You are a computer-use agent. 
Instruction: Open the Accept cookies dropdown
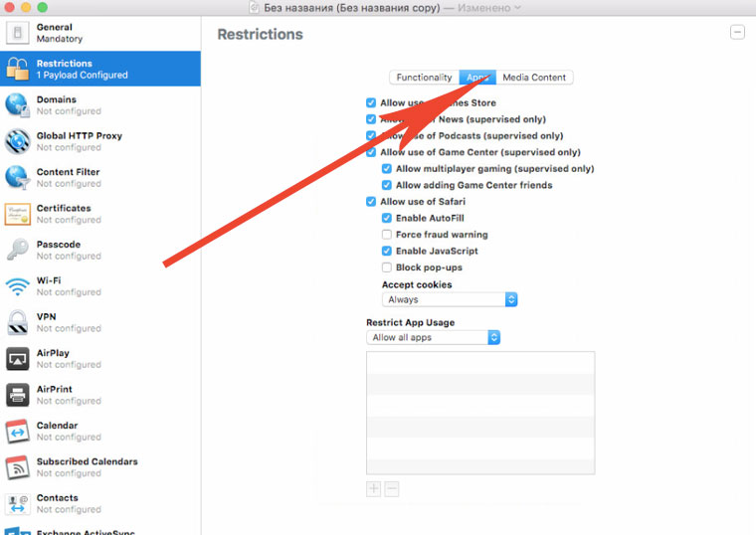[450, 299]
